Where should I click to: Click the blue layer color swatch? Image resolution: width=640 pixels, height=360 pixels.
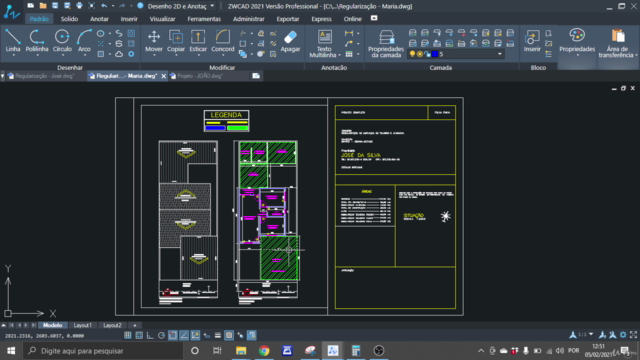tap(435, 54)
